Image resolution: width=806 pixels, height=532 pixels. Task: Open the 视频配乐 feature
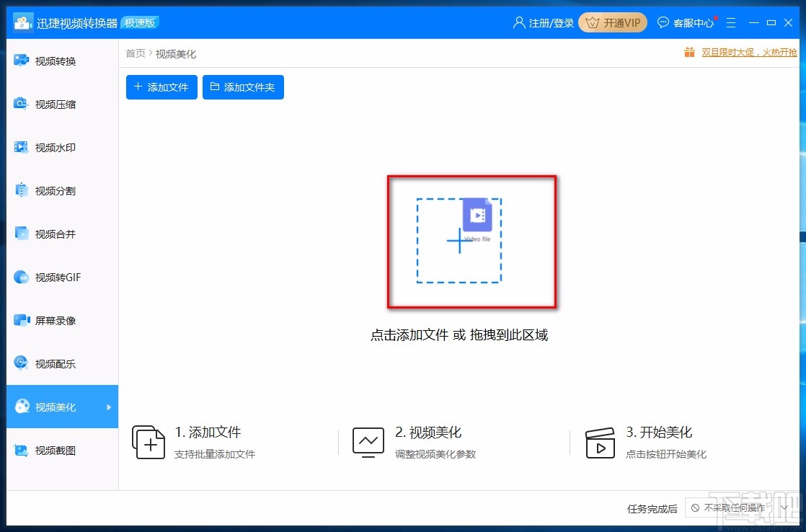pos(46,363)
